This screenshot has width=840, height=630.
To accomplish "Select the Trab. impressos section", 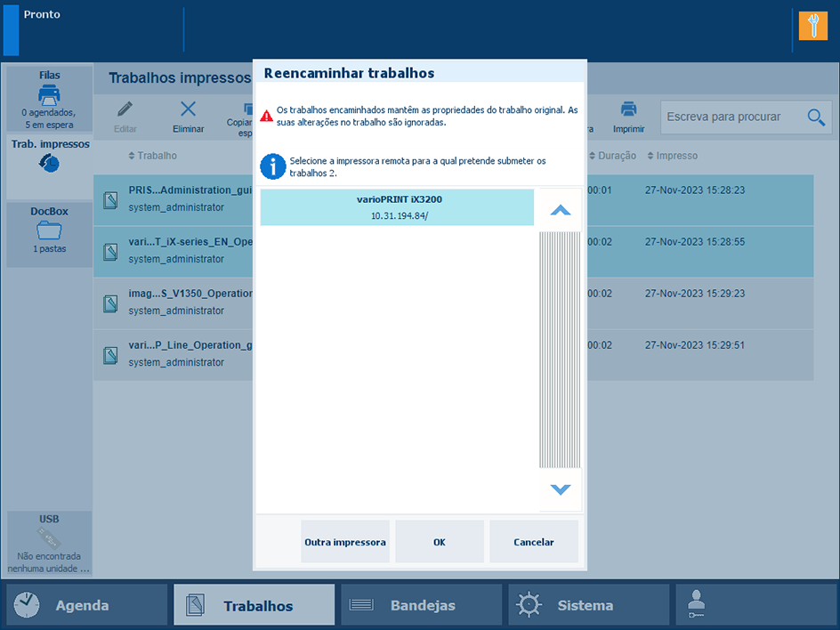I will point(50,156).
